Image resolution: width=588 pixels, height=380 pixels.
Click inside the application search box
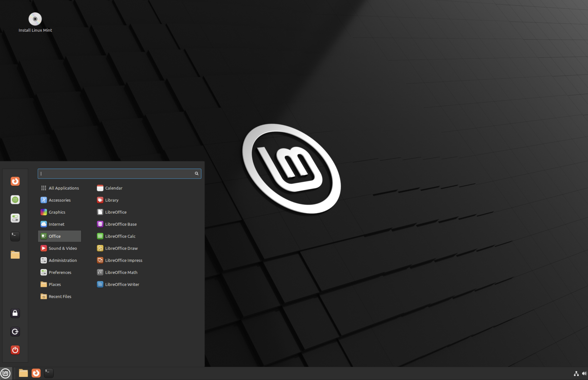[x=116, y=173]
